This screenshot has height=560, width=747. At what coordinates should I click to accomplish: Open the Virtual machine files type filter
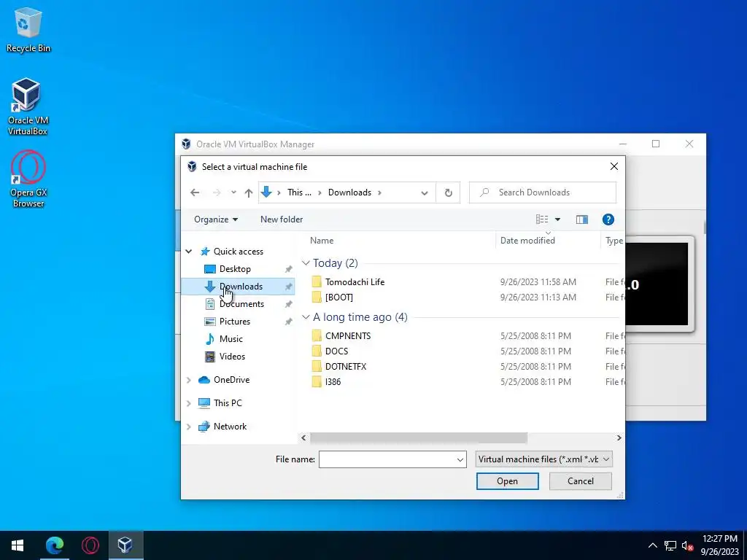[x=543, y=459]
